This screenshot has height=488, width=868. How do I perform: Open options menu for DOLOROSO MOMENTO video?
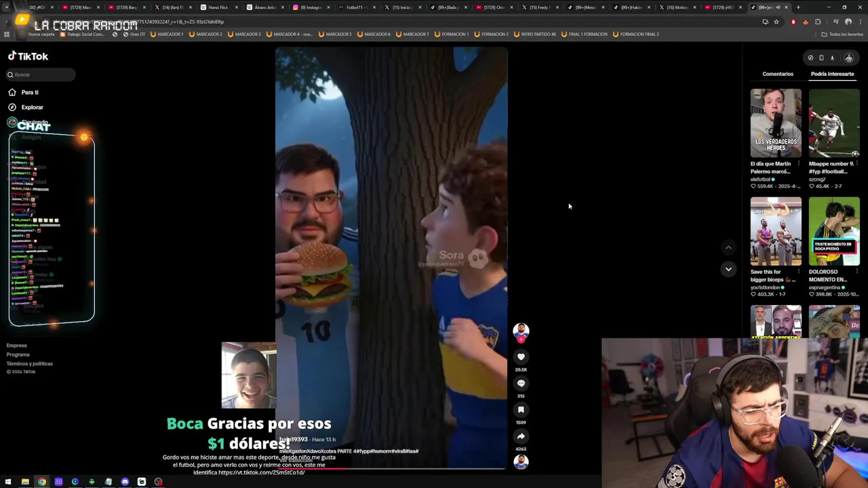pyautogui.click(x=856, y=272)
